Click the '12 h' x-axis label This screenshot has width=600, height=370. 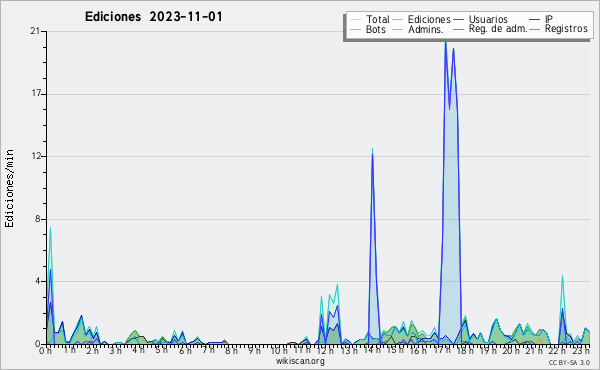325,350
